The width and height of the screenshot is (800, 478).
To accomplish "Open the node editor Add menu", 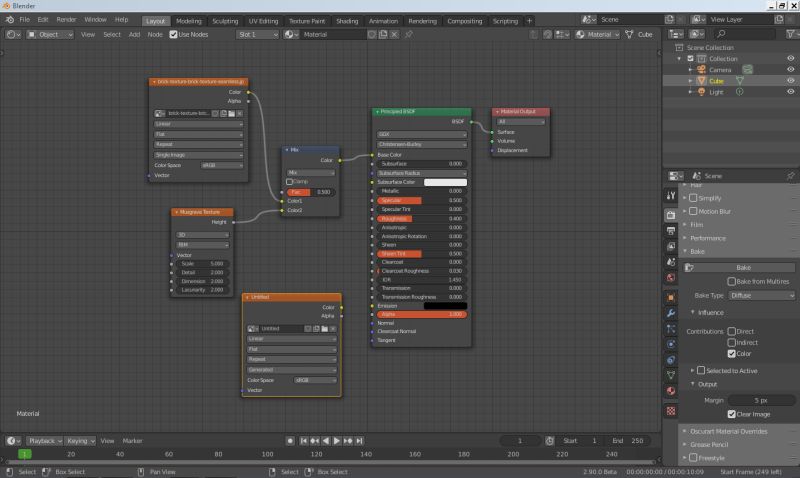I will pyautogui.click(x=134, y=35).
